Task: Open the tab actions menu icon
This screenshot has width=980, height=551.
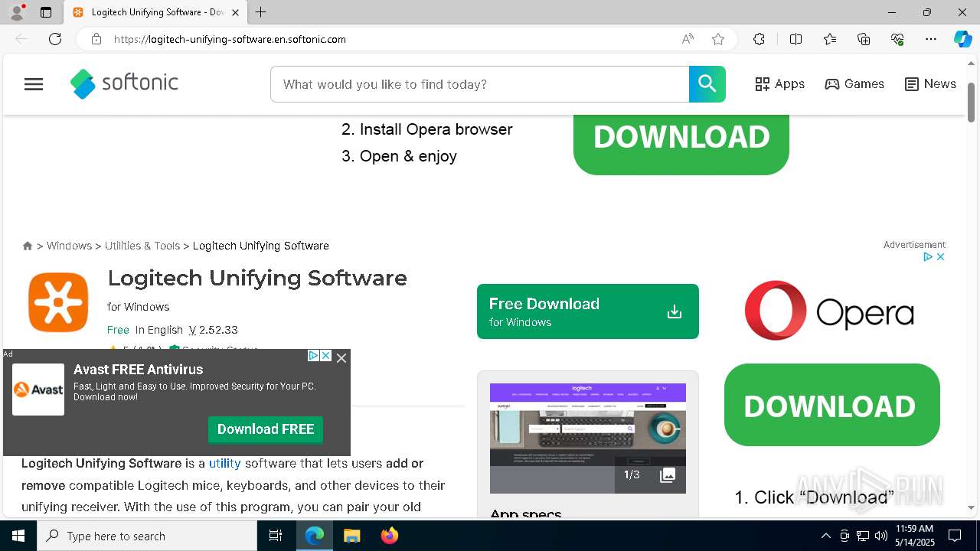Action: pyautogui.click(x=46, y=12)
